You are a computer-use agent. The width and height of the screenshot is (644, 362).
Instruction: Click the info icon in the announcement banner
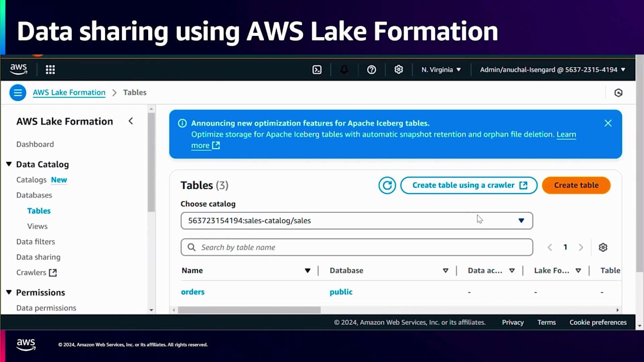(x=182, y=123)
